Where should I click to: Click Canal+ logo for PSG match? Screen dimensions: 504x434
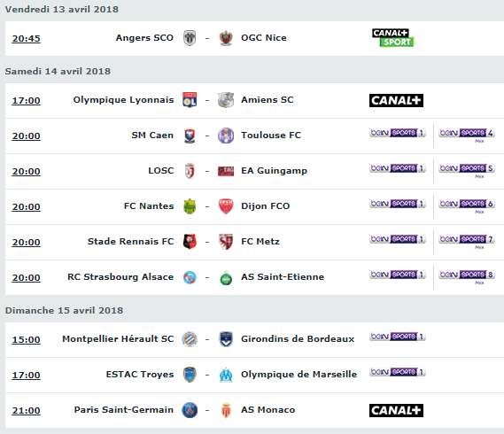pyautogui.click(x=396, y=410)
